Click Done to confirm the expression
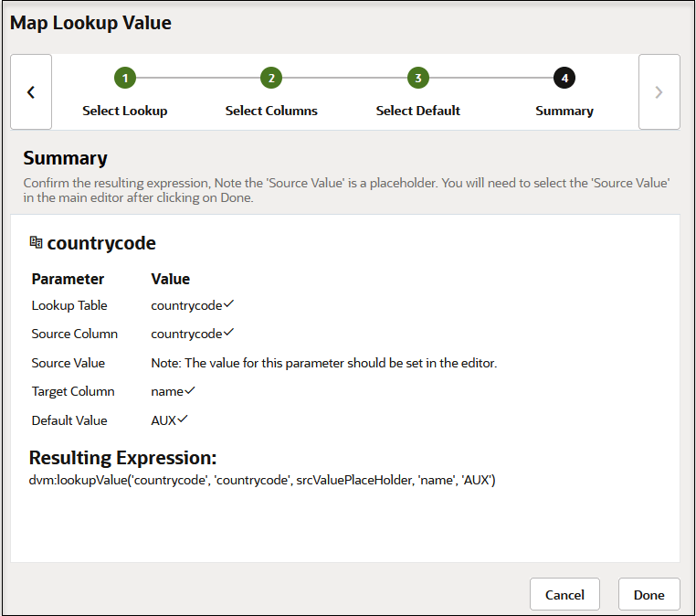The image size is (696, 616). coord(649,594)
